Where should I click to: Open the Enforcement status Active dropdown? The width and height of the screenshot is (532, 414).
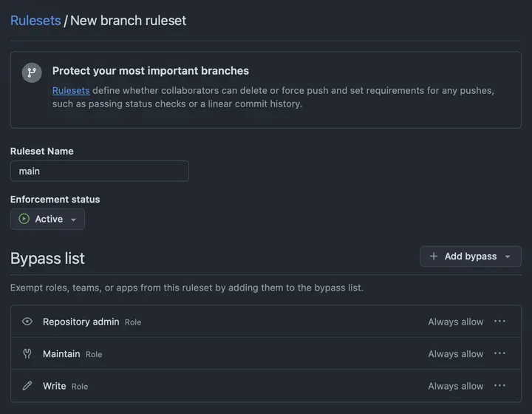coord(47,219)
